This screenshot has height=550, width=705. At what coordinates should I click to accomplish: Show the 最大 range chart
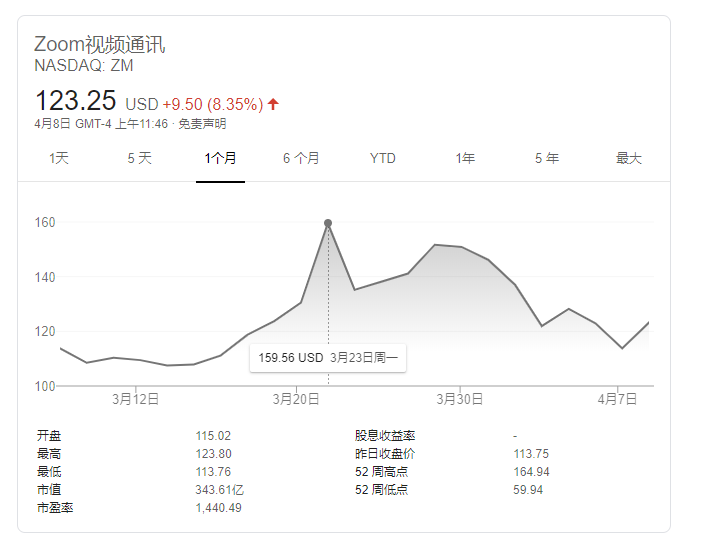pyautogui.click(x=629, y=158)
